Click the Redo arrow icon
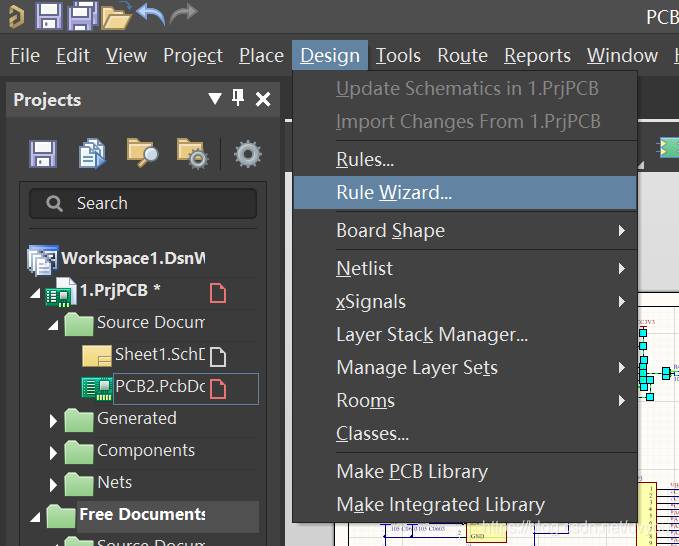This screenshot has height=546, width=679. [x=183, y=15]
